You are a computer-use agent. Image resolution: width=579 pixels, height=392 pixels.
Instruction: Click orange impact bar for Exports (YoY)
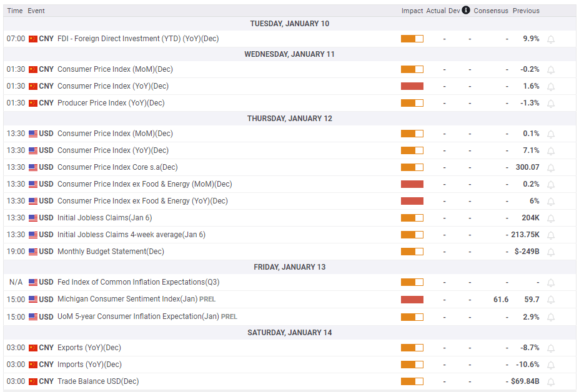click(x=412, y=348)
